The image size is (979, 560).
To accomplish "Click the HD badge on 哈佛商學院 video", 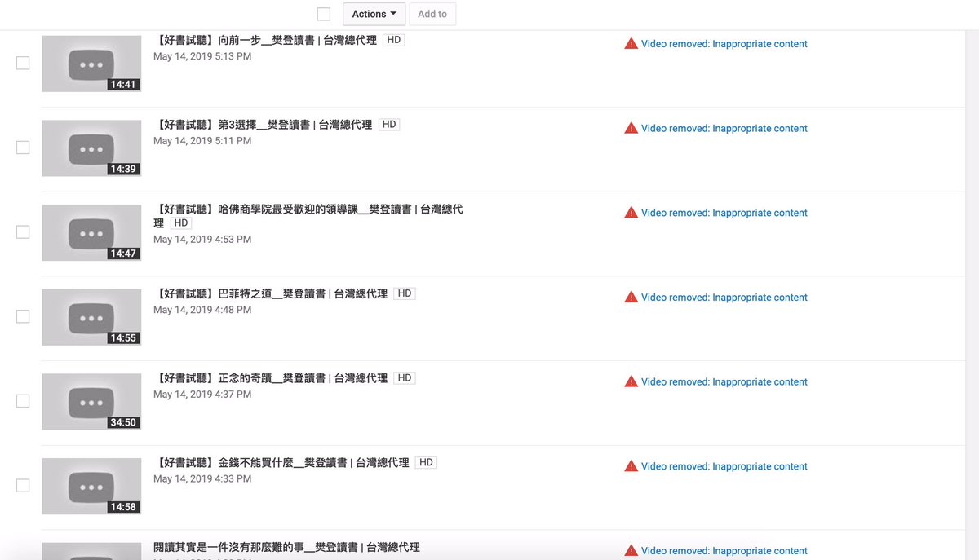I will [181, 223].
